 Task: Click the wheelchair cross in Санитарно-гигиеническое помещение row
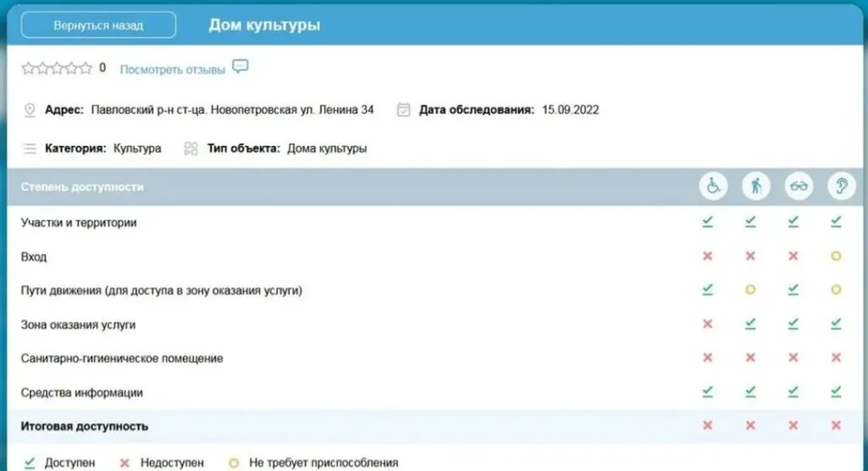(708, 357)
